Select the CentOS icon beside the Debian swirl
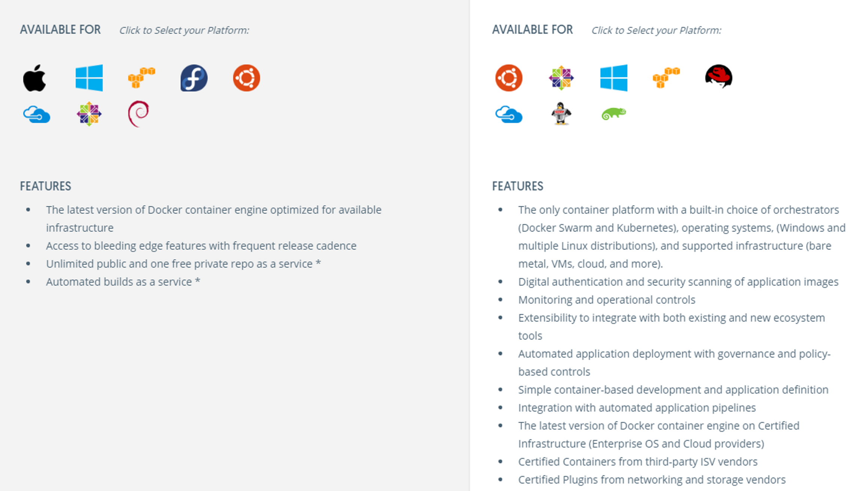868x491 pixels. (x=89, y=114)
